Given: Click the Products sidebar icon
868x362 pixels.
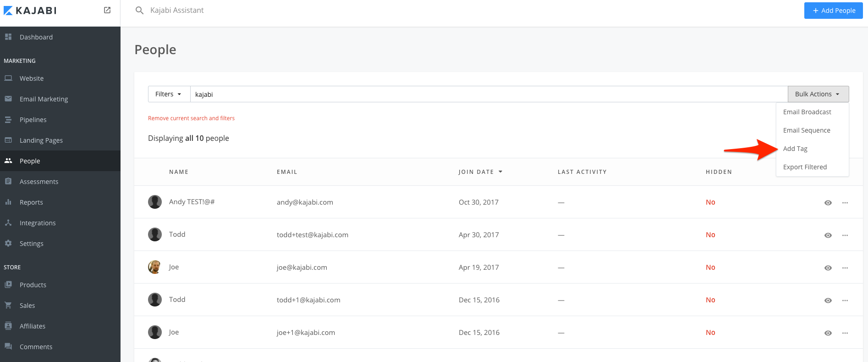Looking at the screenshot, I should point(8,284).
